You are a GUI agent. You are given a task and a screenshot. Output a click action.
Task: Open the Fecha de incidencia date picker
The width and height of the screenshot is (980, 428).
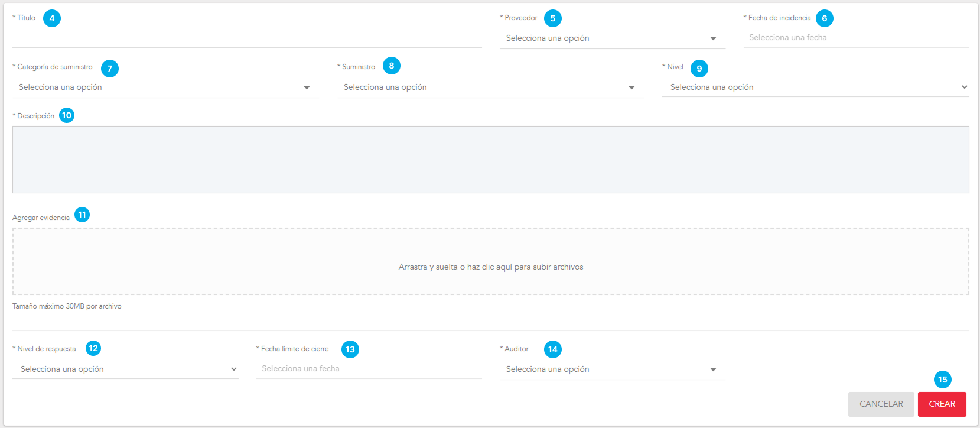(x=855, y=38)
